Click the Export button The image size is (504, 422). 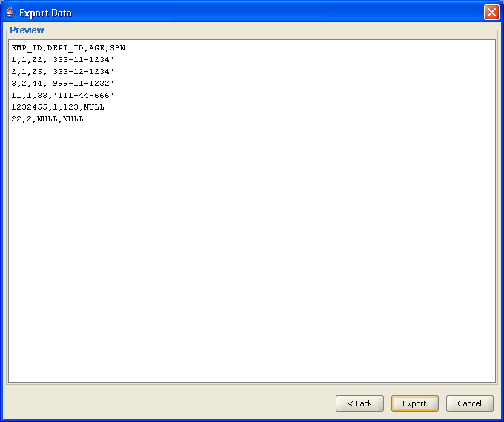414,403
